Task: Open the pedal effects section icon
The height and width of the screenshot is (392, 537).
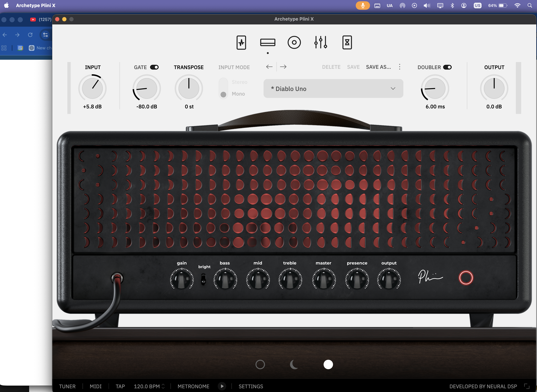Action: click(241, 42)
